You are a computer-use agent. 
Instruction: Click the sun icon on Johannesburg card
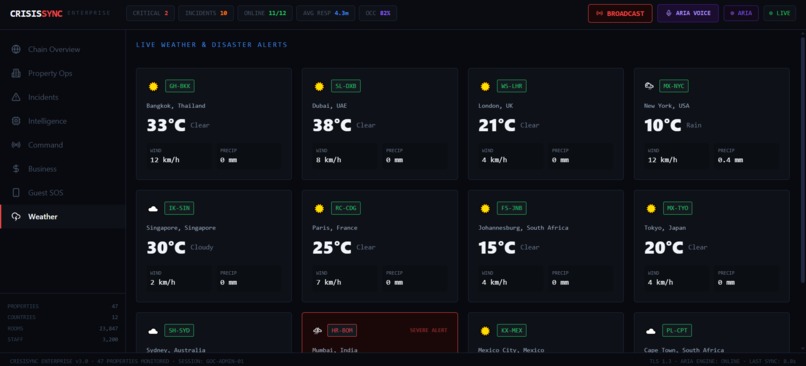pos(485,209)
